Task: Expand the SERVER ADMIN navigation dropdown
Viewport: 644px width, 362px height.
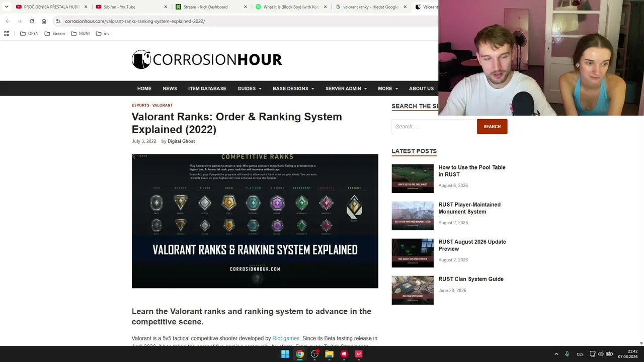Action: point(346,88)
